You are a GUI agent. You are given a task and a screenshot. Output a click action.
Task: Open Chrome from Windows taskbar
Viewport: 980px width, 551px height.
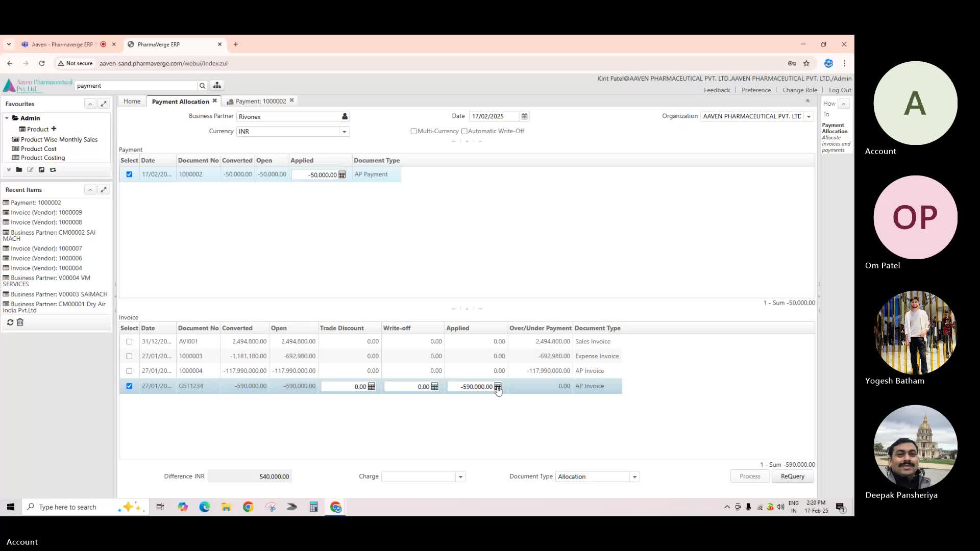pyautogui.click(x=248, y=507)
